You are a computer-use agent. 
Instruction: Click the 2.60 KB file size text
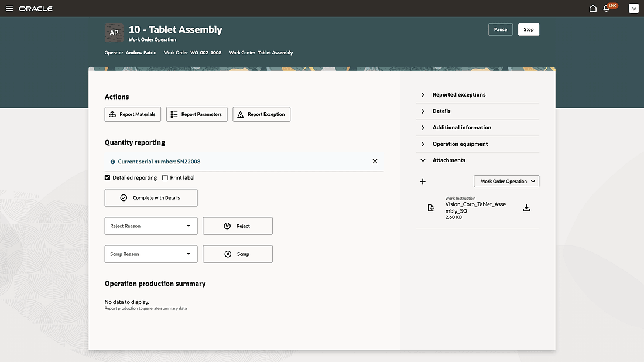[x=453, y=217]
